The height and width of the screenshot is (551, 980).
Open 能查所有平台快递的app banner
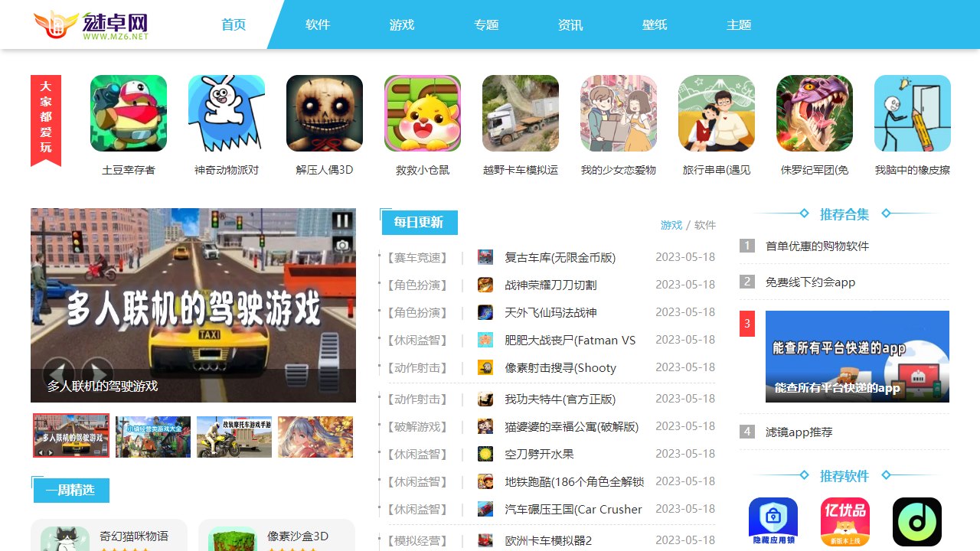[x=857, y=357]
